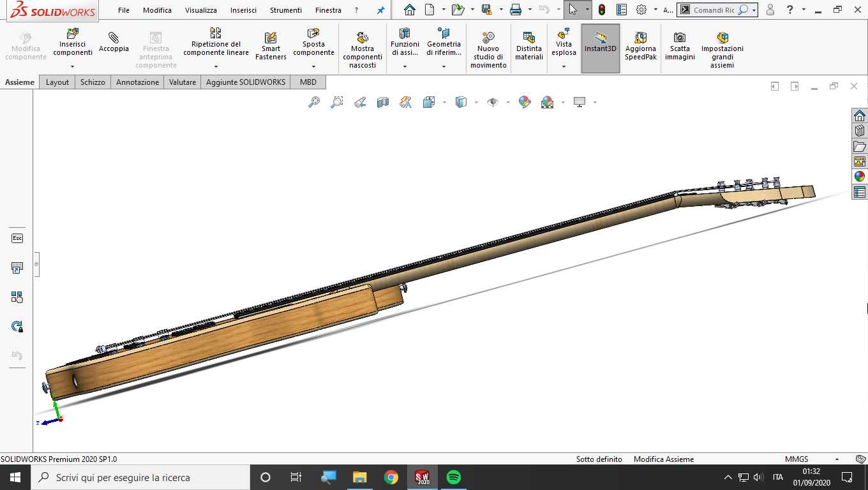This screenshot has height=490, width=868.
Task: Click Scatta immagini snapshot tool
Action: pyautogui.click(x=680, y=46)
